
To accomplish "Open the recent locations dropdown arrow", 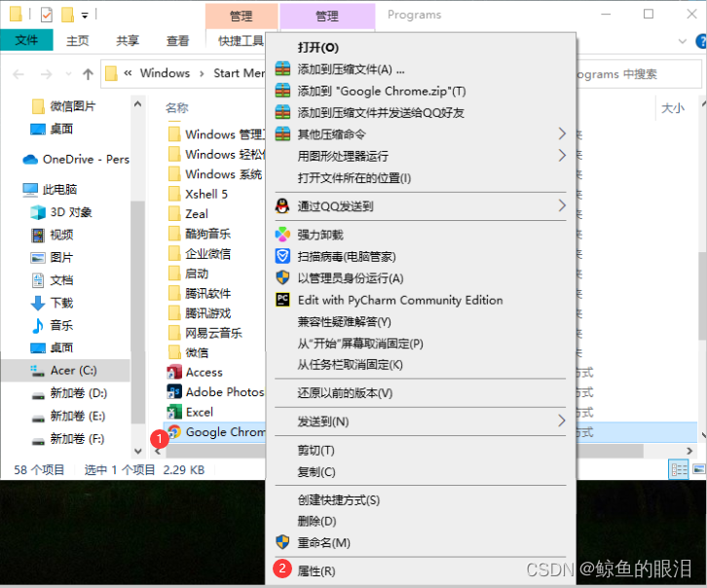I will click(x=68, y=74).
